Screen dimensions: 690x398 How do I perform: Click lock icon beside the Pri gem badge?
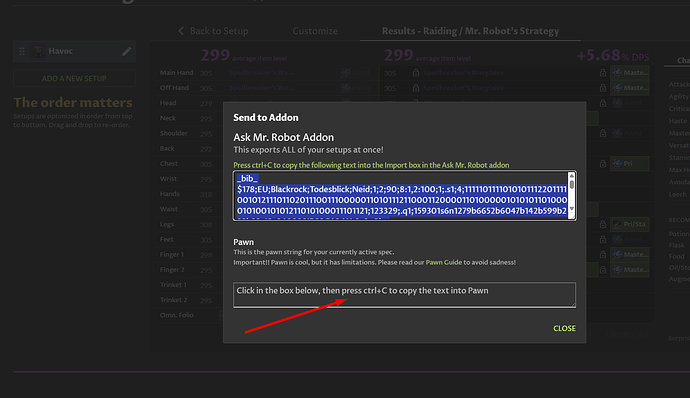click(603, 164)
